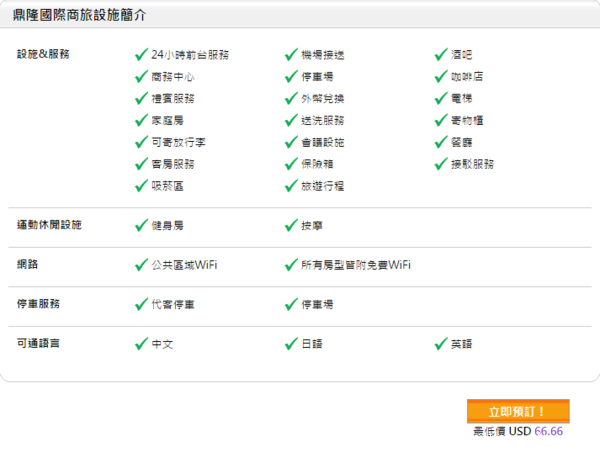Click the checkmark next to 健身房
600x449 pixels.
pyautogui.click(x=141, y=226)
